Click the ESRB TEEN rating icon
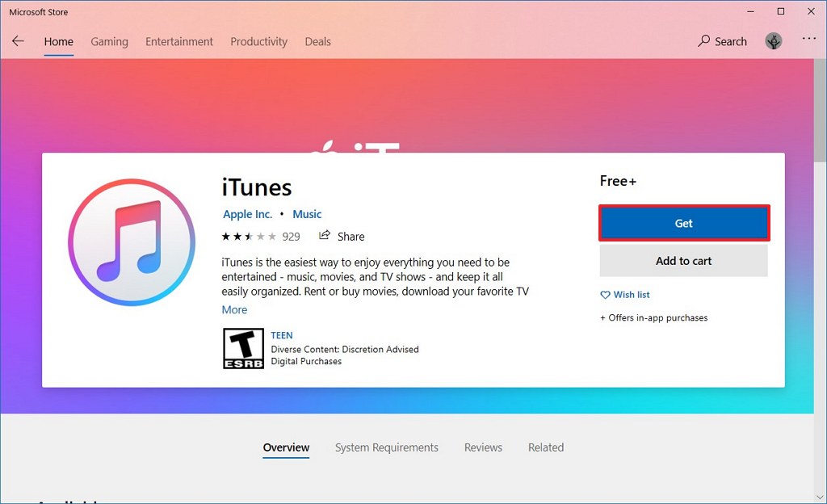827x504 pixels. click(243, 348)
